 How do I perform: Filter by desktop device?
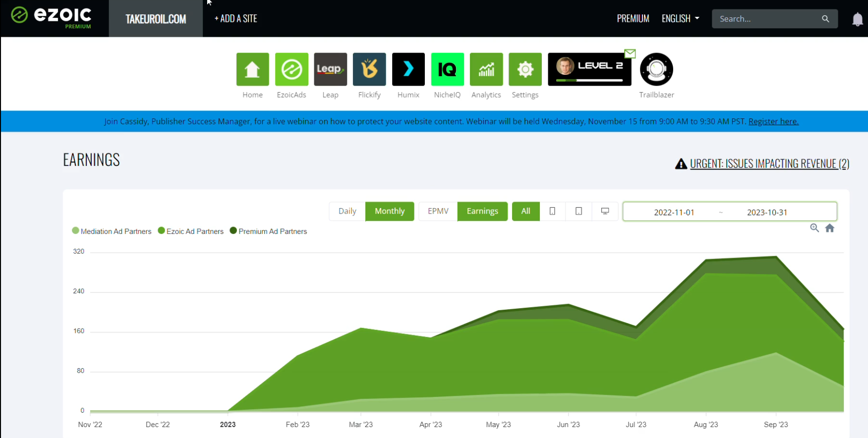[605, 211]
